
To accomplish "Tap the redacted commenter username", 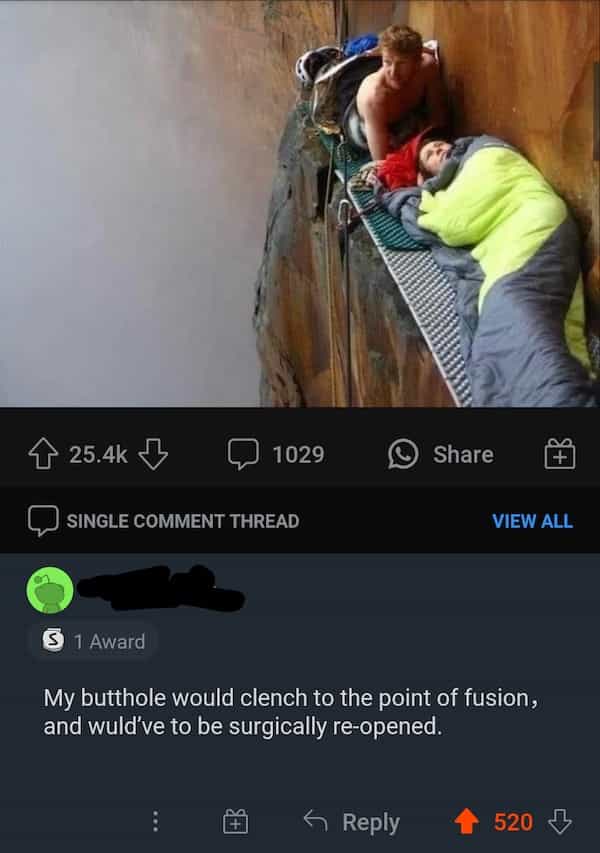I will (160, 588).
